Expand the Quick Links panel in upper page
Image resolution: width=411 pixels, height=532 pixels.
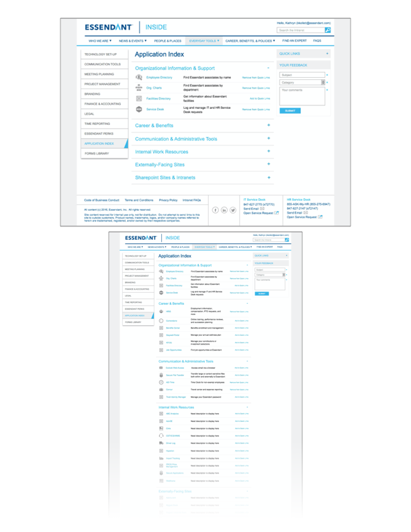coord(327,54)
